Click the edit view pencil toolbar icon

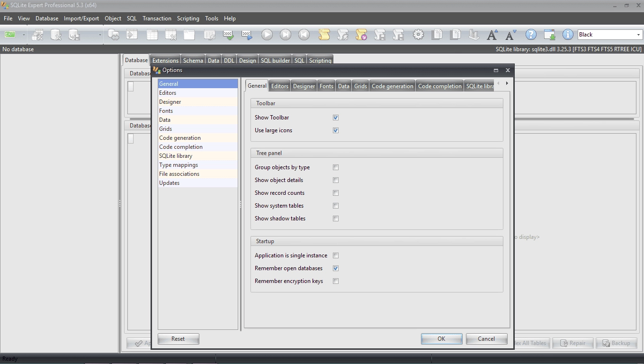coord(209,35)
